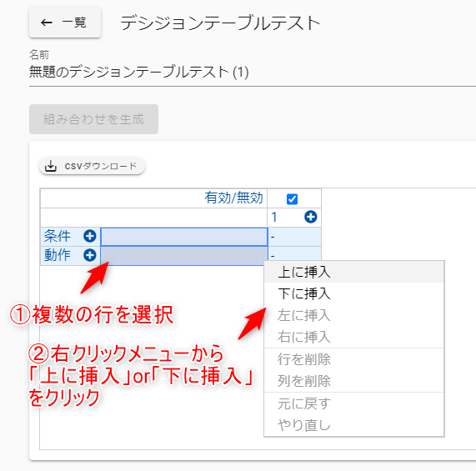Click column number 1 header
Screen dimensions: 476x471
point(274,218)
